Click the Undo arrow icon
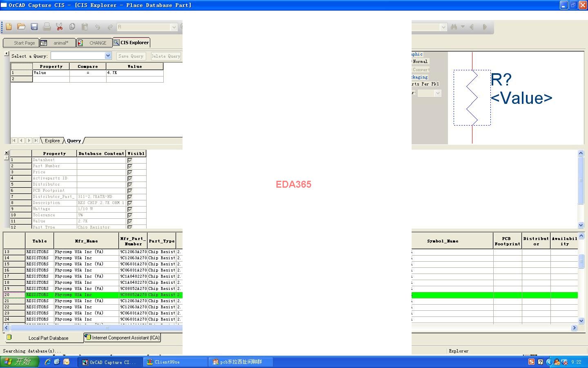 [x=98, y=27]
